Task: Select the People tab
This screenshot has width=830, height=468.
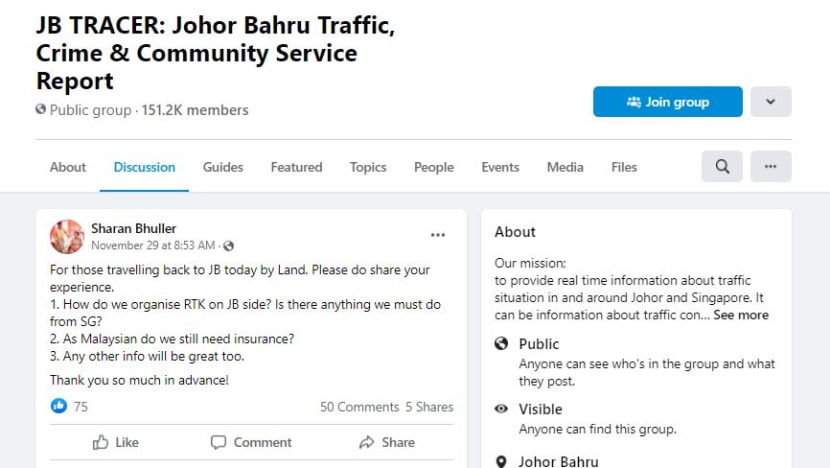Action: click(434, 167)
